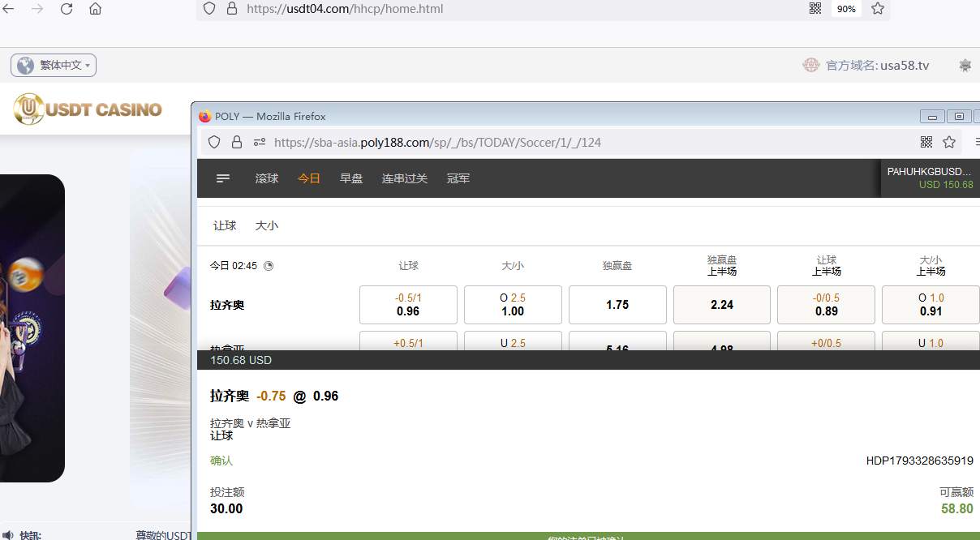Click the 拉齐奥 team name row
980x540 pixels.
click(227, 305)
